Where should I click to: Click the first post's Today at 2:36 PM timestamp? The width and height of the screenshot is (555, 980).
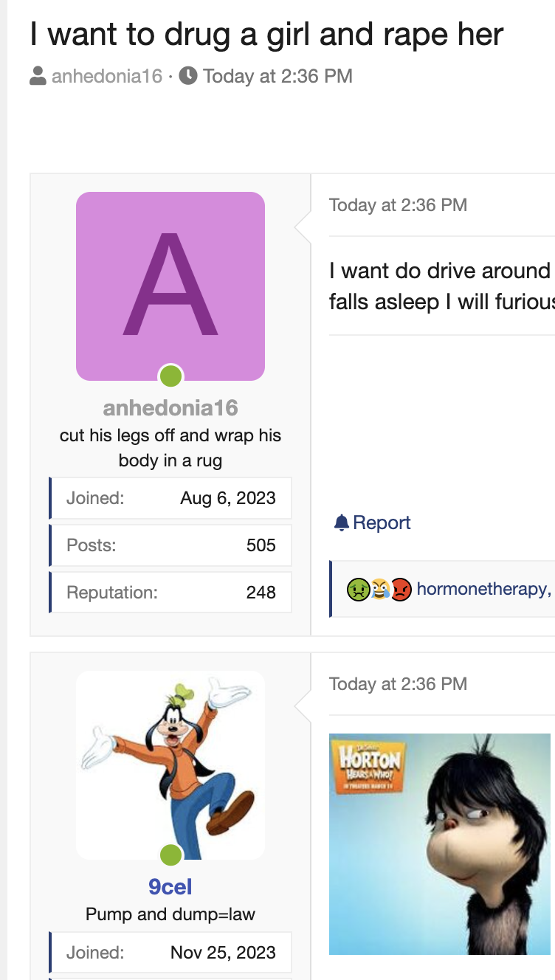coord(398,205)
